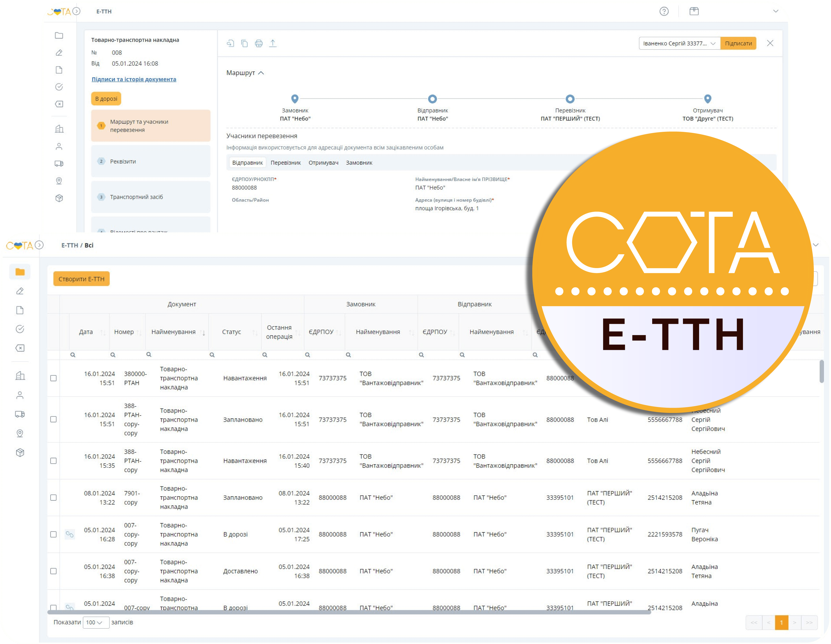Viewport: 831px width, 644px height.
Task: Open step Маршрут та учасники перевезення
Action: coord(151,126)
